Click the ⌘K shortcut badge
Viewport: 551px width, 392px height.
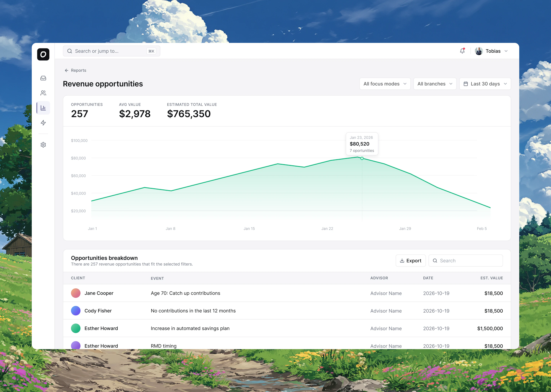click(151, 51)
